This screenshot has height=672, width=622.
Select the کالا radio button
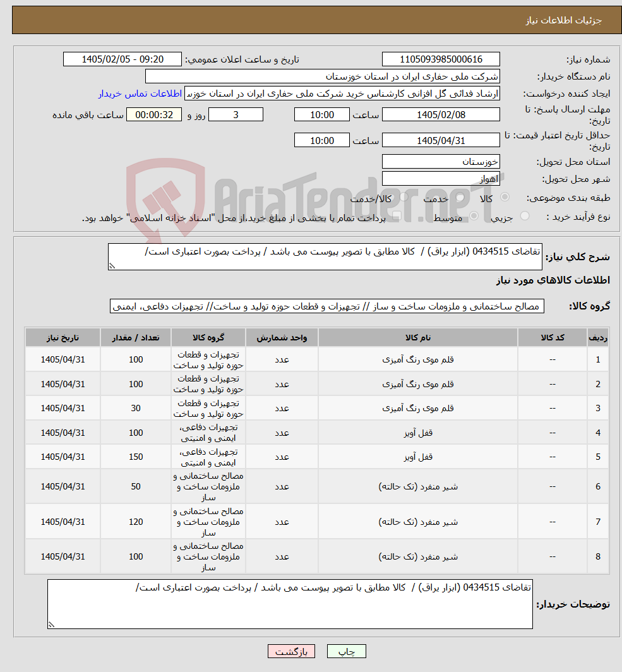505,197
